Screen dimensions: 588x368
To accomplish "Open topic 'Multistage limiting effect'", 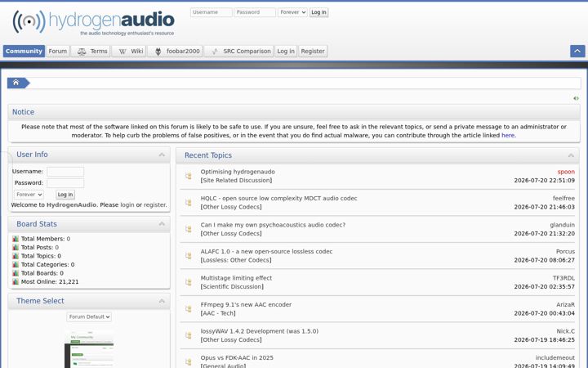I will click(x=236, y=278).
